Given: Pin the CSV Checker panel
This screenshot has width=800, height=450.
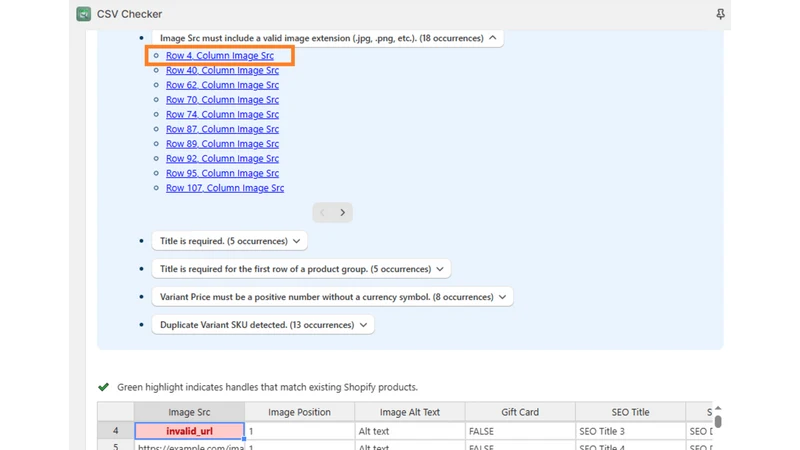Looking at the screenshot, I should (x=720, y=14).
